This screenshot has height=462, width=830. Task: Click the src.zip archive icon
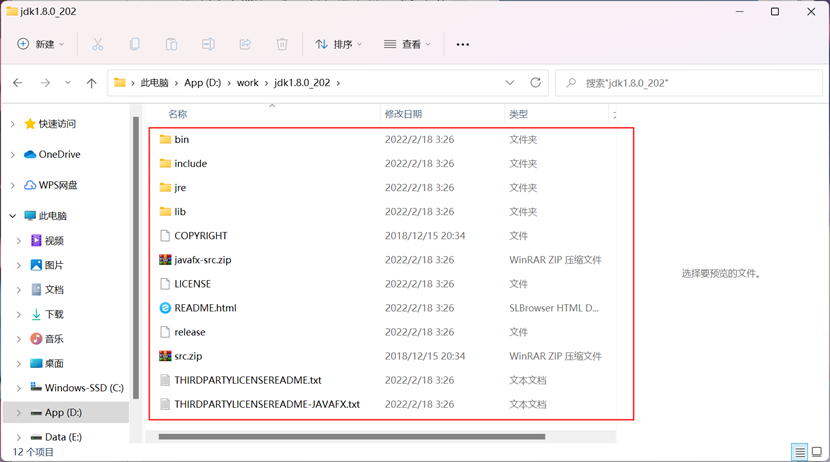(165, 356)
